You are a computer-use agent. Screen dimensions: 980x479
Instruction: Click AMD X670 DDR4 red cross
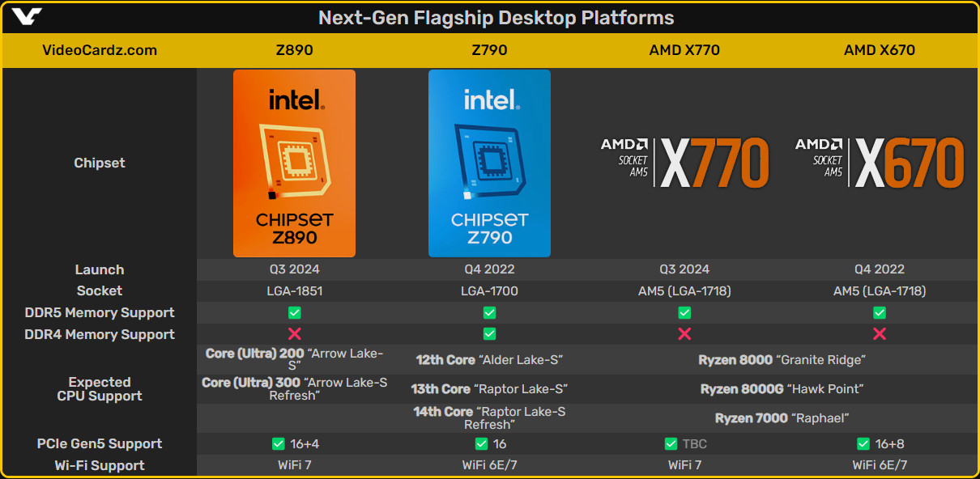click(x=880, y=334)
